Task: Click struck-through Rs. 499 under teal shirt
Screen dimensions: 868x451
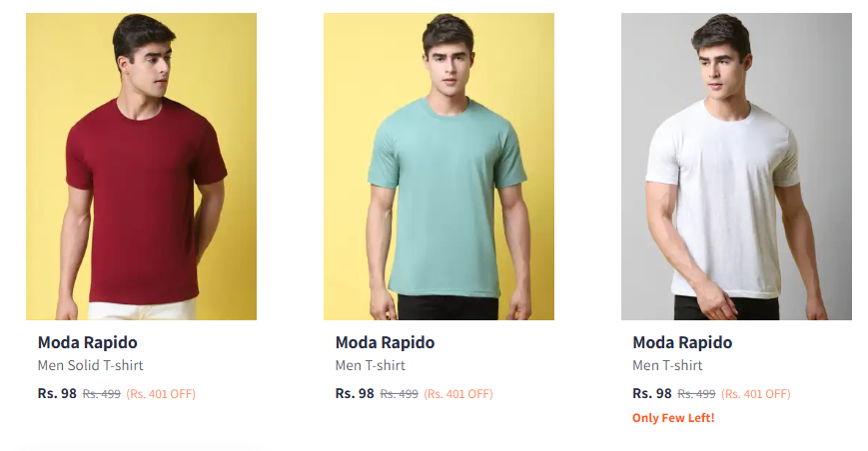Action: coord(400,394)
